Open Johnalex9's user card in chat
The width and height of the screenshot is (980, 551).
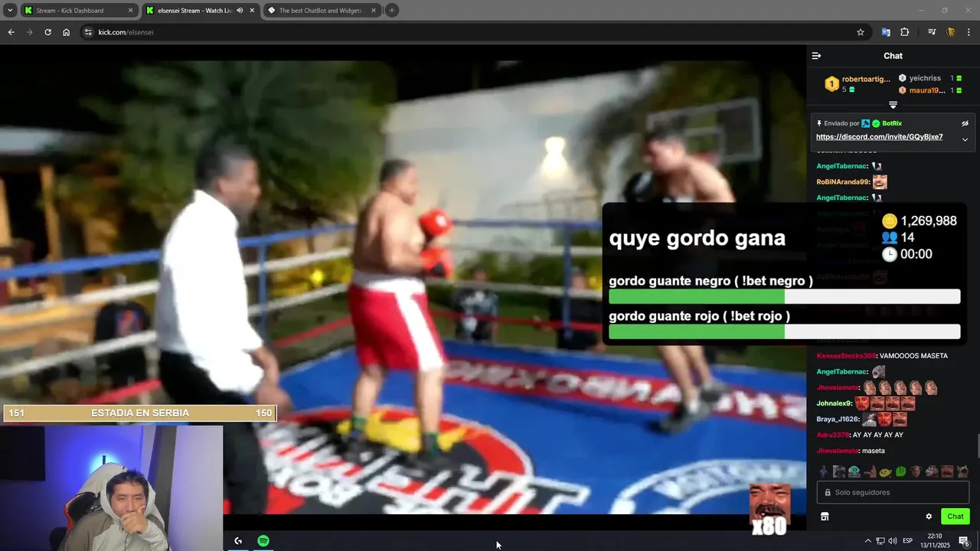click(834, 403)
